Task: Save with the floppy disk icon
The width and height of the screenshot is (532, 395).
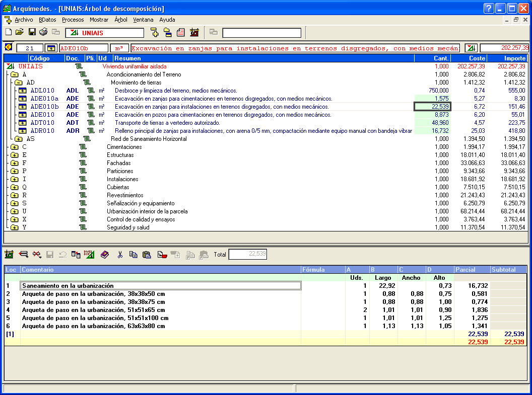Action: [32, 32]
